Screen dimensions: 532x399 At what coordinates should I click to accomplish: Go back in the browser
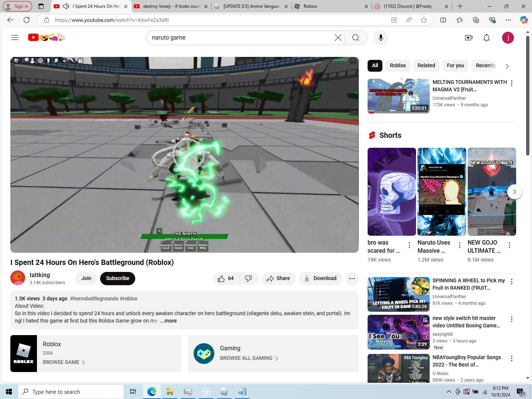coord(10,20)
